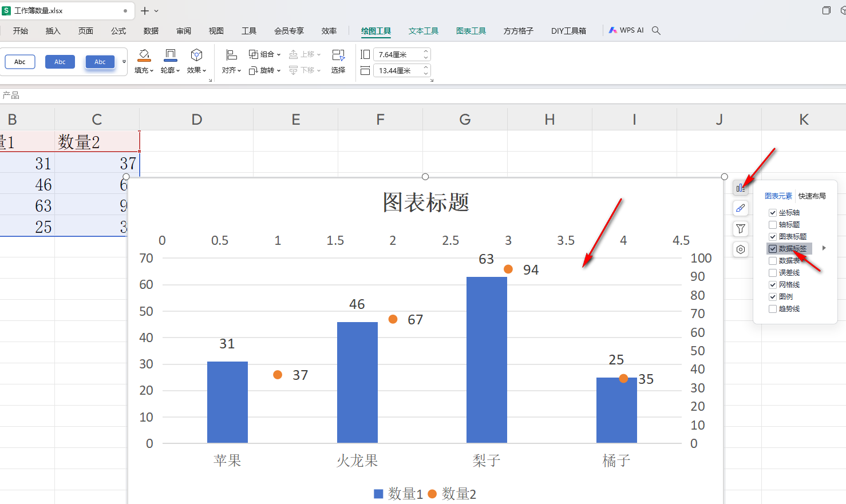846x504 pixels.
Task: Select the flat blue Abc shape style
Action: tap(60, 62)
